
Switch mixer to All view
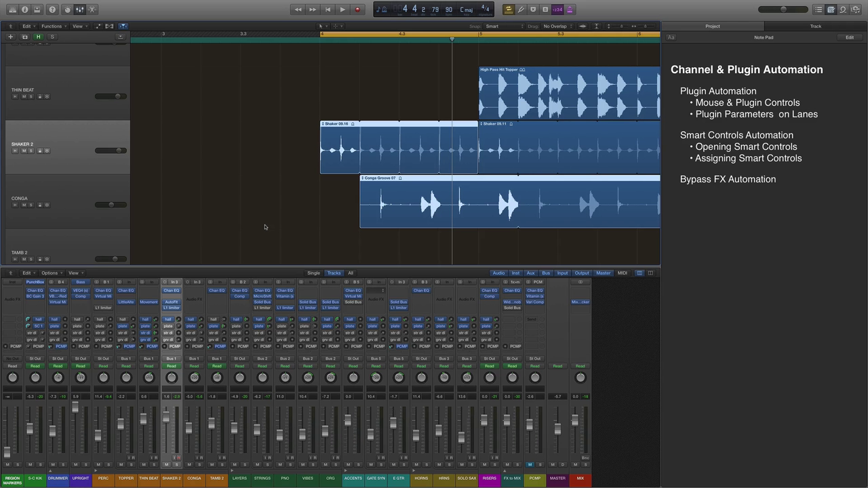[351, 273]
